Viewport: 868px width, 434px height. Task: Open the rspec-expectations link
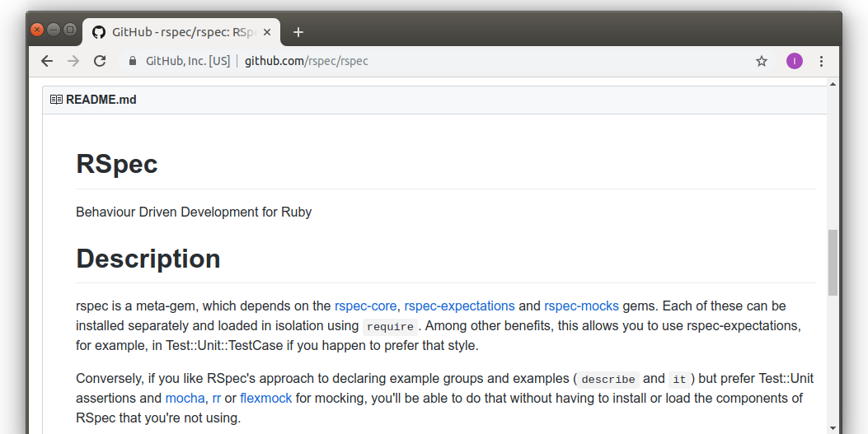[459, 306]
